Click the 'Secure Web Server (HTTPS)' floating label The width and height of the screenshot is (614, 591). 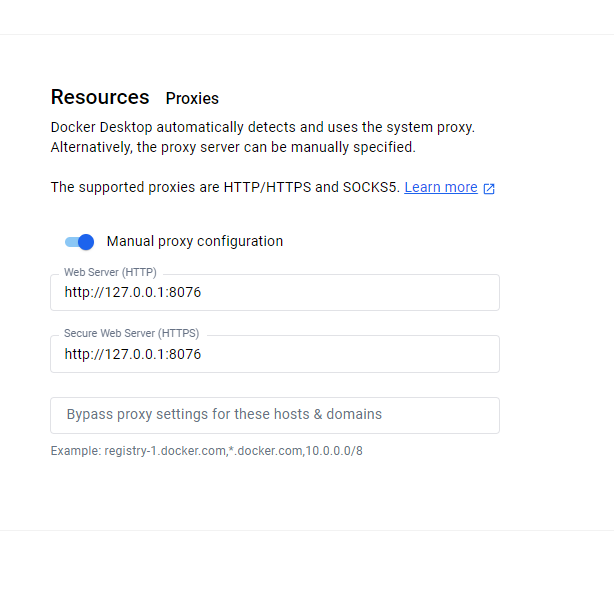click(x=132, y=333)
